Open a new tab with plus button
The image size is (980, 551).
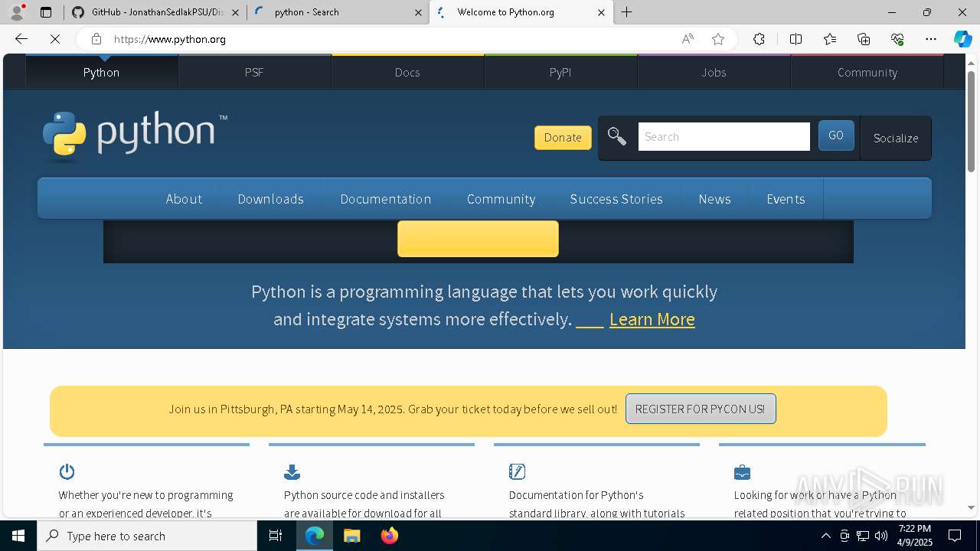[627, 12]
